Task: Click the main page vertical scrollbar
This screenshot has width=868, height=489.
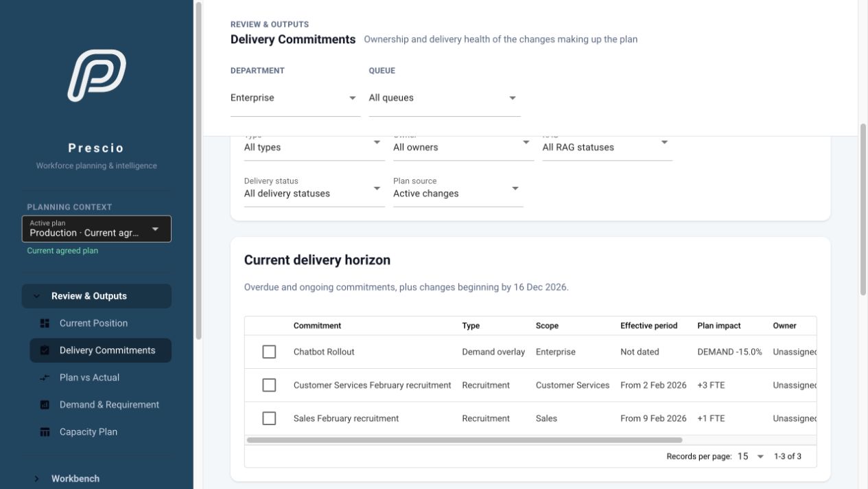Action: pyautogui.click(x=863, y=209)
